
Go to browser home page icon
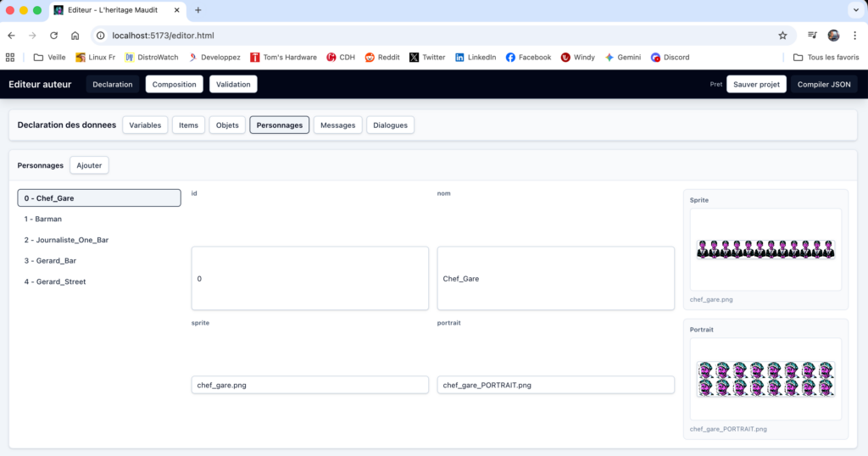(75, 36)
